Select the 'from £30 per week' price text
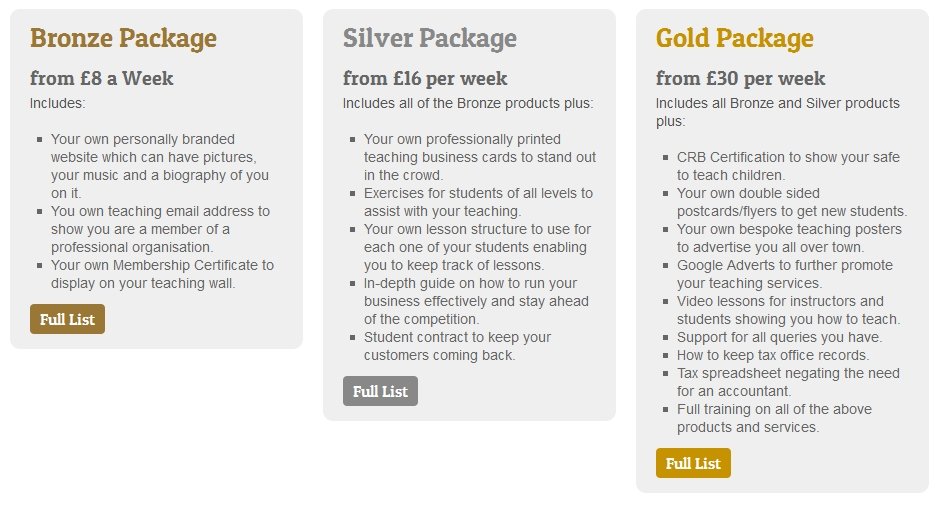Viewport: 941px width, 507px height. tap(741, 79)
